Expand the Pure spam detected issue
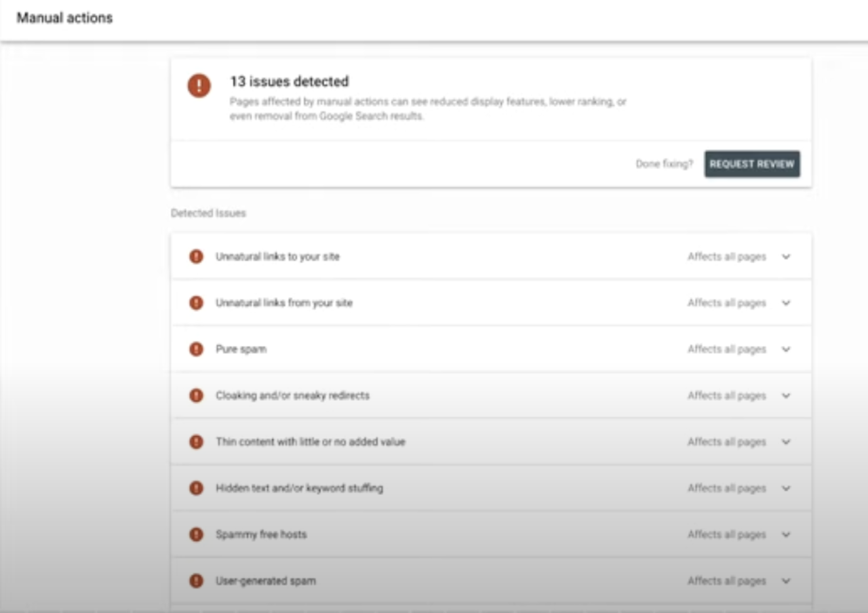Screen dimensions: 868x613 [786, 349]
